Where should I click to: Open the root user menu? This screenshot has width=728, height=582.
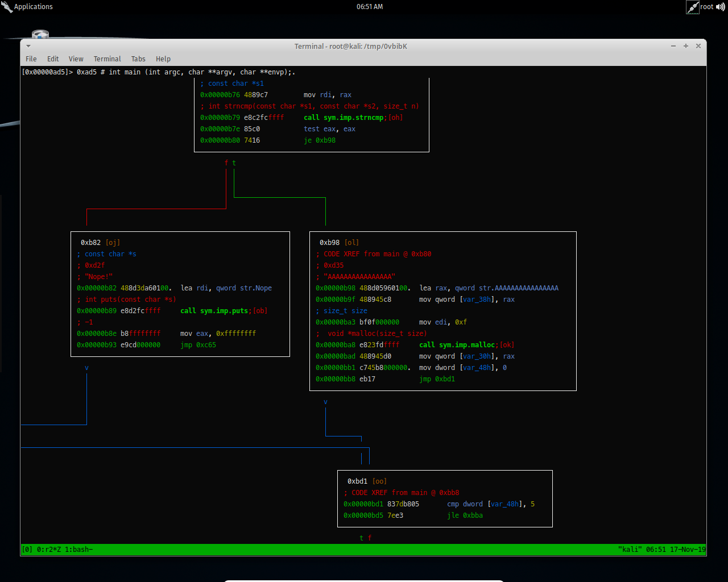[706, 7]
